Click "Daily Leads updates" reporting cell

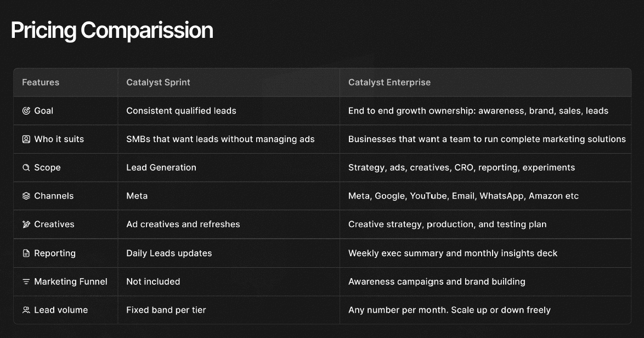(169, 253)
